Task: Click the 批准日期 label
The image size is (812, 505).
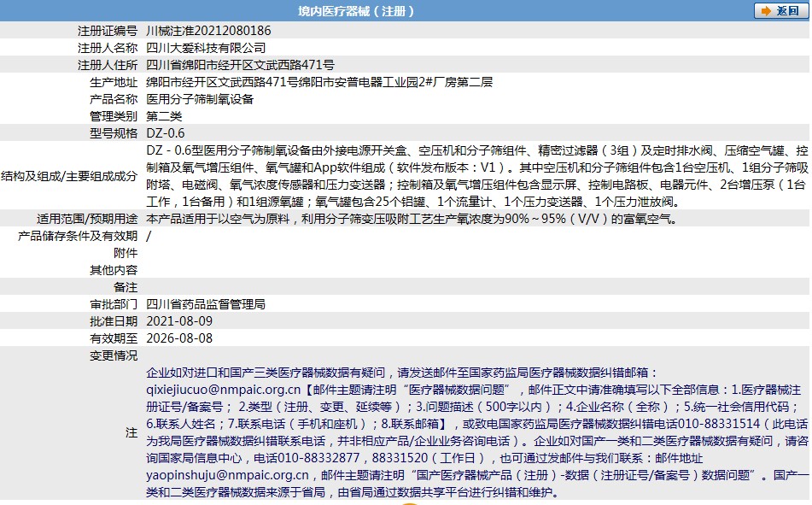Action: tap(114, 321)
